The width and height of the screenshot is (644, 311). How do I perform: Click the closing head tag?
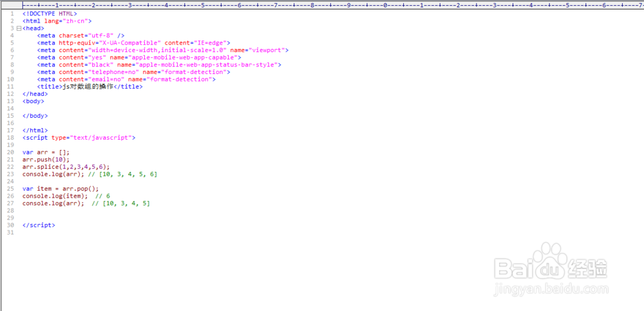[35, 94]
